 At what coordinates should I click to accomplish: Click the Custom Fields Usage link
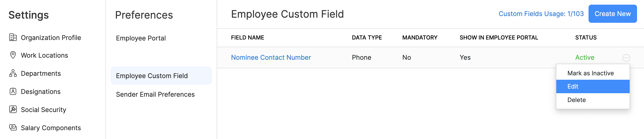(x=541, y=14)
